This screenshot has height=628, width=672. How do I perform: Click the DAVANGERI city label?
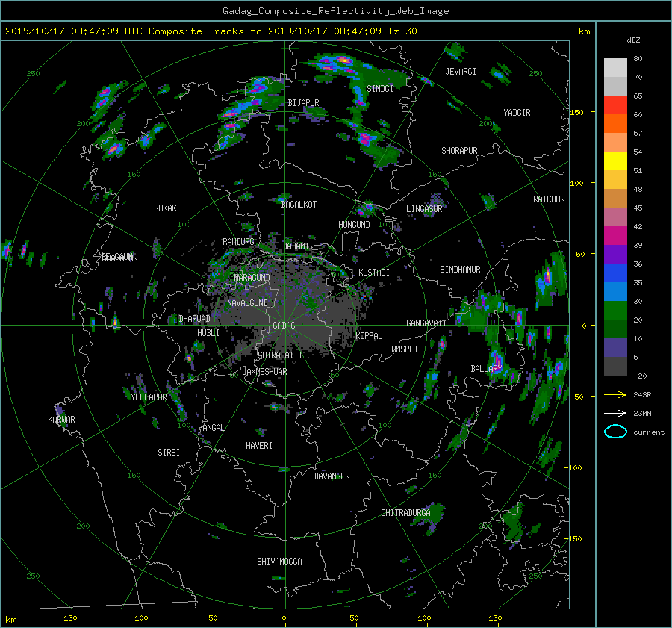coord(334,476)
